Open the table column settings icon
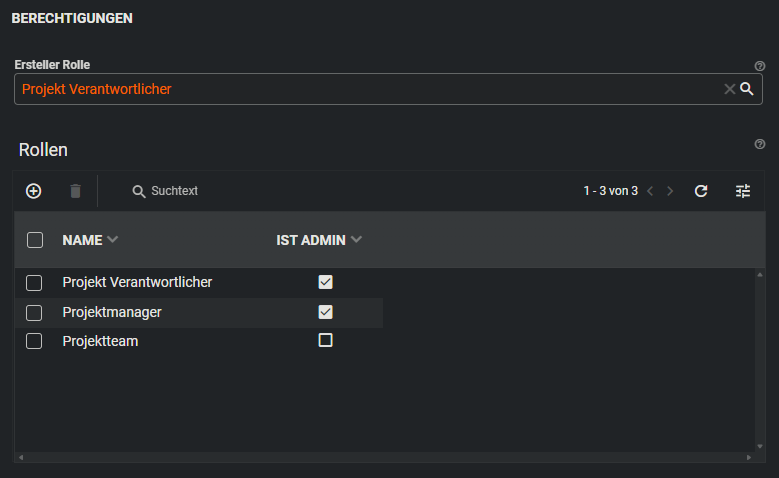The width and height of the screenshot is (779, 478). point(743,191)
